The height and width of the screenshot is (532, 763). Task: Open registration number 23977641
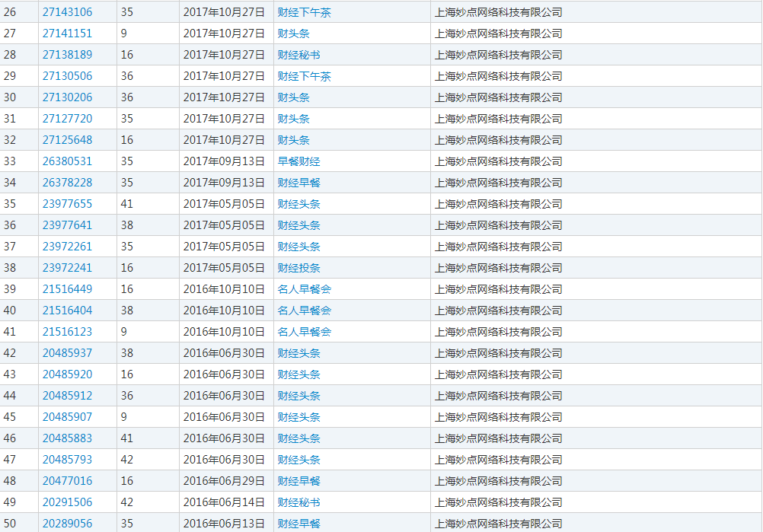pos(67,225)
